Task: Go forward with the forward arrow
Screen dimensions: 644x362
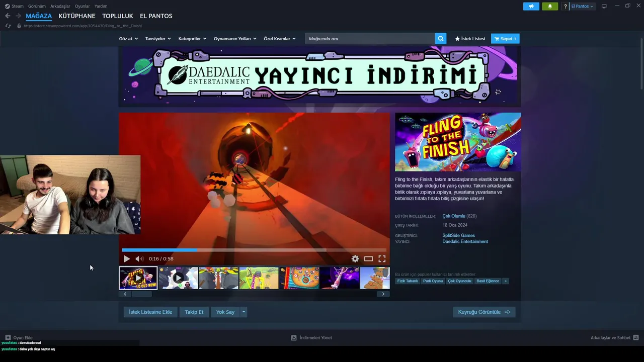Action: [x=18, y=16]
